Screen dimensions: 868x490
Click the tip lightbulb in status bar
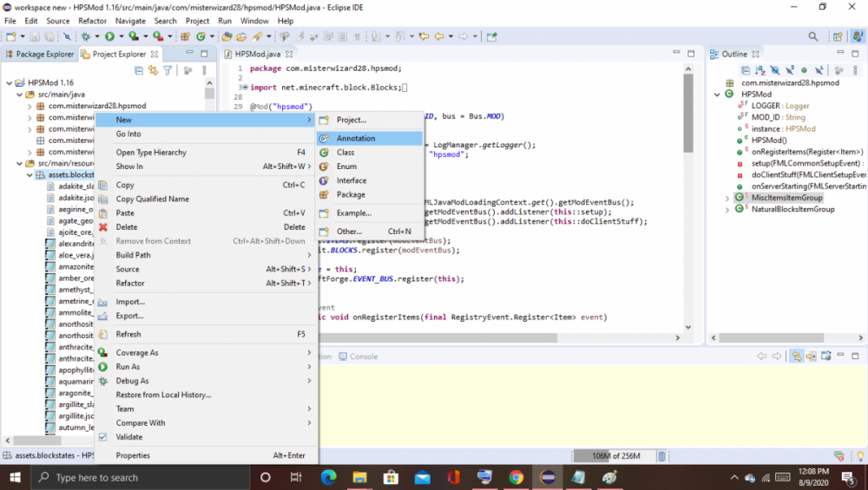860,455
